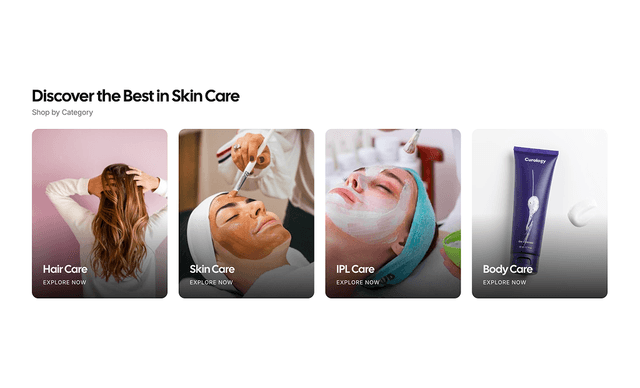Click the Discover the Best in Skin Care heading
Image resolution: width=640 pixels, height=388 pixels.
(x=136, y=96)
